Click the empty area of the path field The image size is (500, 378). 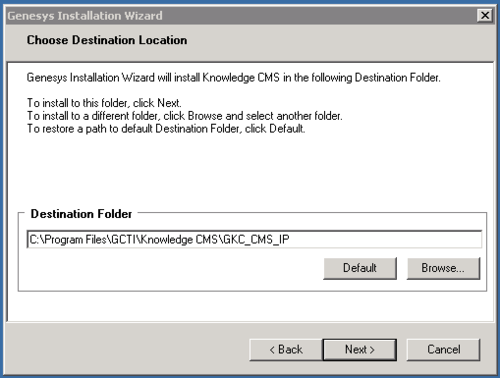[x=385, y=240]
